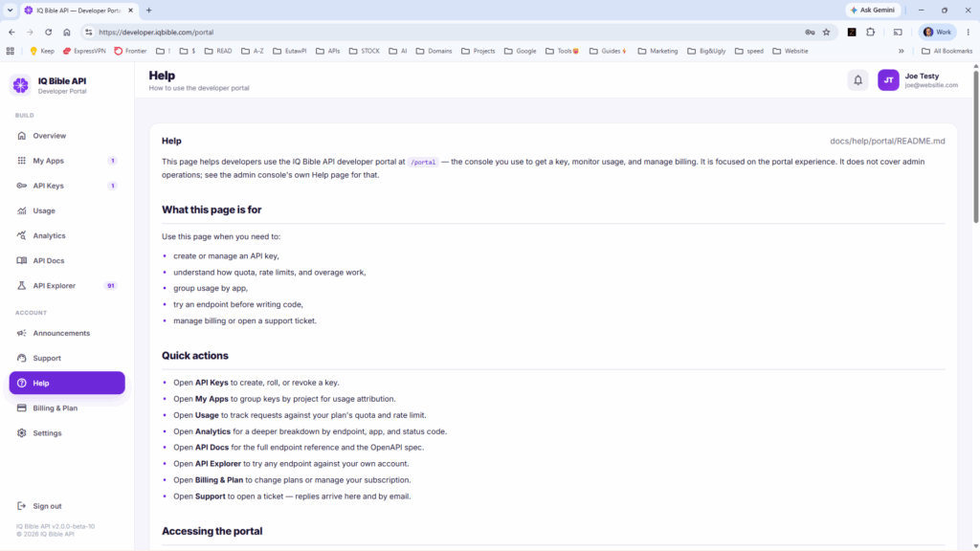Open the Work profile menu

[938, 32]
